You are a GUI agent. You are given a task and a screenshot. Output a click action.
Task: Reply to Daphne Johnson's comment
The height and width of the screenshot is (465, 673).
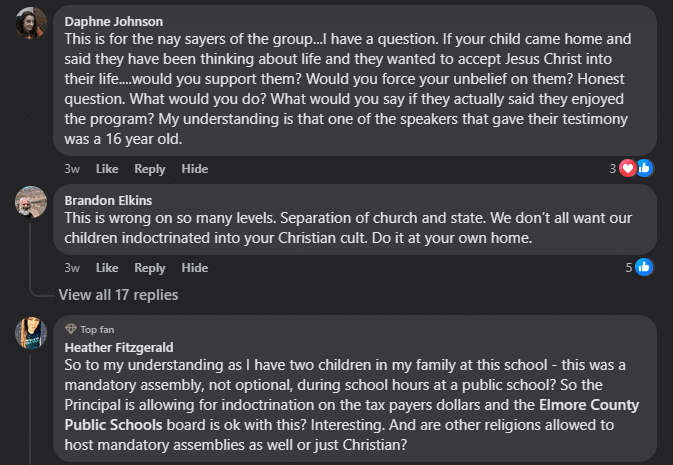(150, 168)
